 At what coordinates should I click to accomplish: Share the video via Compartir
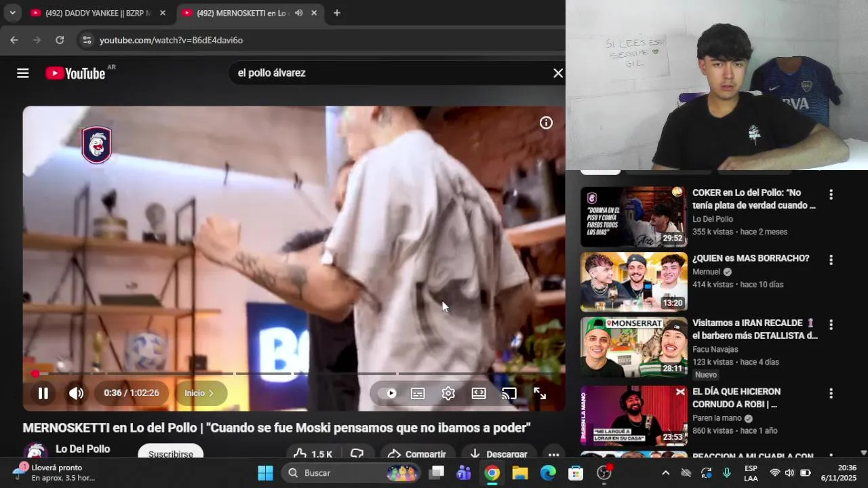point(416,453)
